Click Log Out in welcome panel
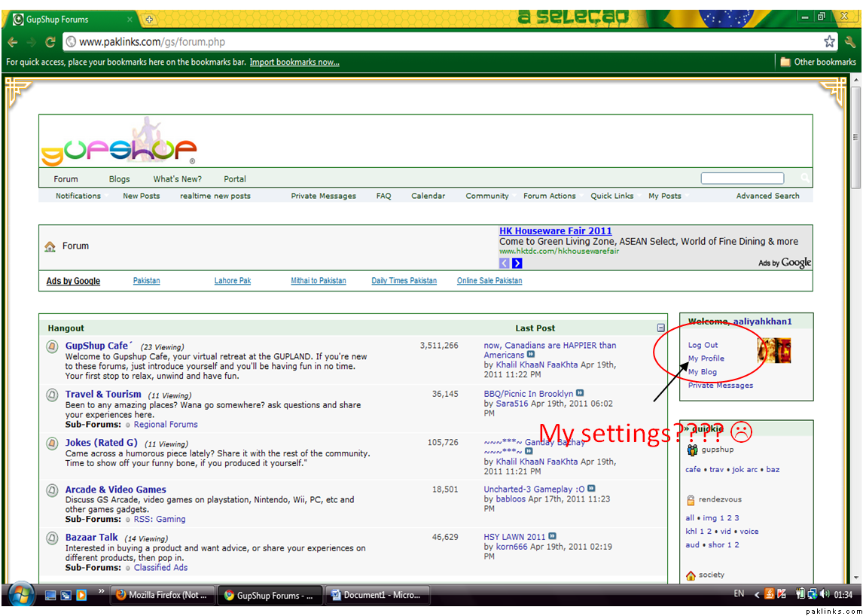This screenshot has height=616, width=863. coord(703,345)
